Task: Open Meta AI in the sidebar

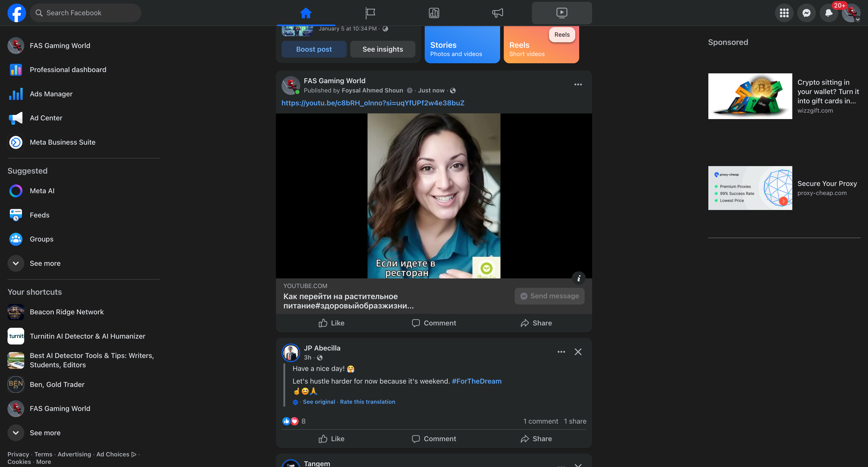Action: tap(42, 191)
